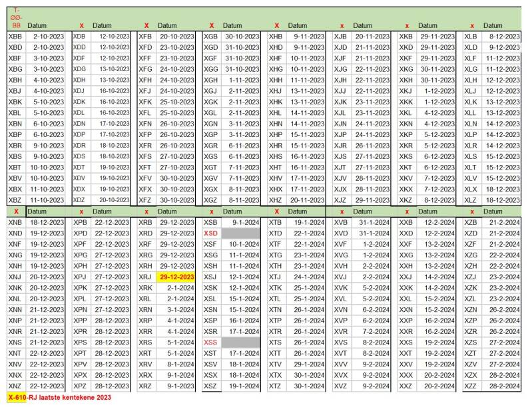Click the XKN code cell
The image size is (532, 407).
[406, 124]
